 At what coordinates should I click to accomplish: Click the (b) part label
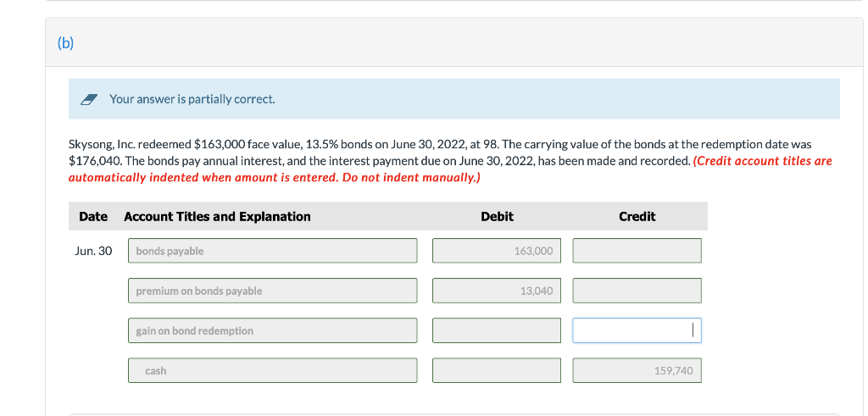click(x=65, y=43)
